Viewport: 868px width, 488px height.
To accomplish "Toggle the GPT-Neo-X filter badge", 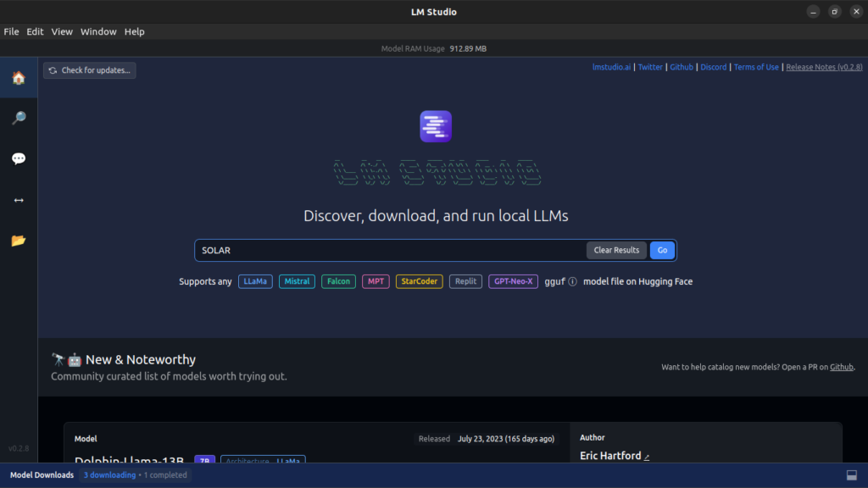I will coord(513,281).
